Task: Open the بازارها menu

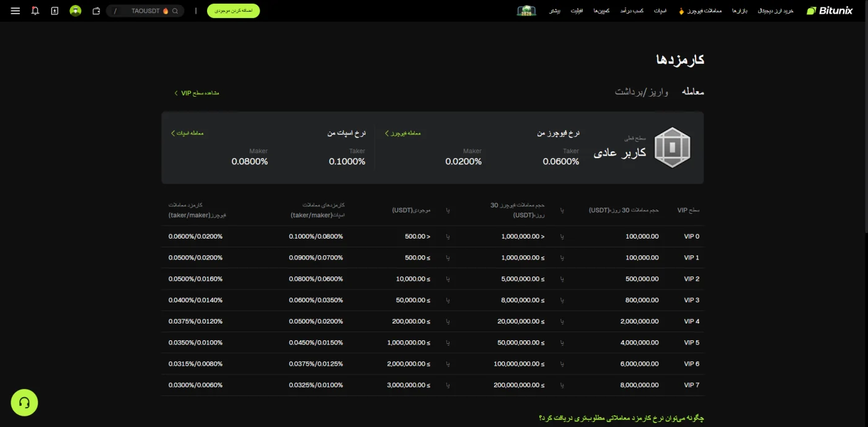Action: click(740, 11)
